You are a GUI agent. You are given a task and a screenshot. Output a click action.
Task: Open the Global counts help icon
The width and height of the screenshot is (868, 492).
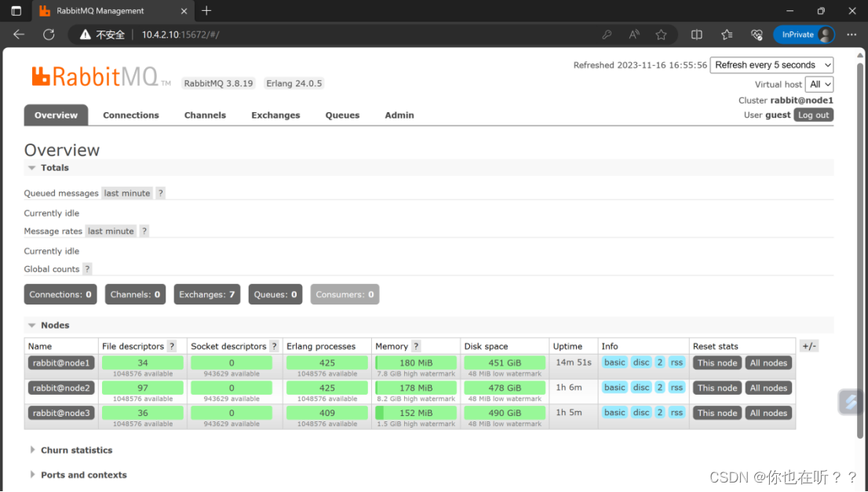86,268
